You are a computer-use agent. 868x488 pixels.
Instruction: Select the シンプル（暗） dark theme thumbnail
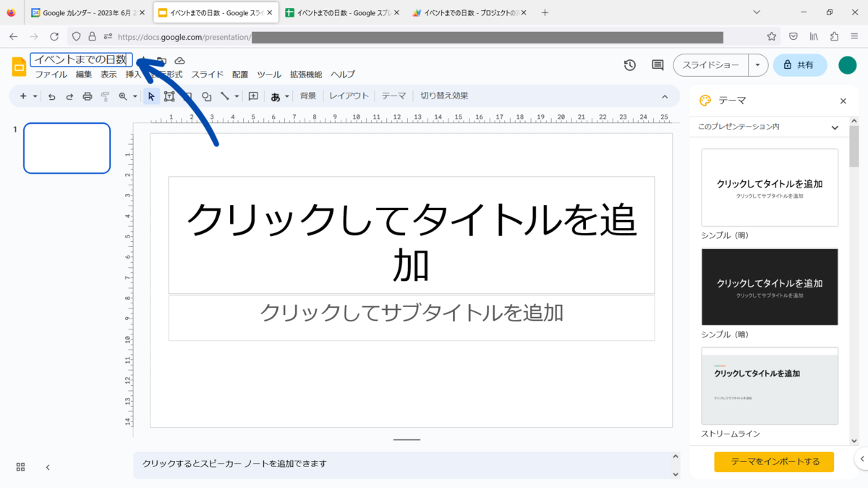click(770, 287)
